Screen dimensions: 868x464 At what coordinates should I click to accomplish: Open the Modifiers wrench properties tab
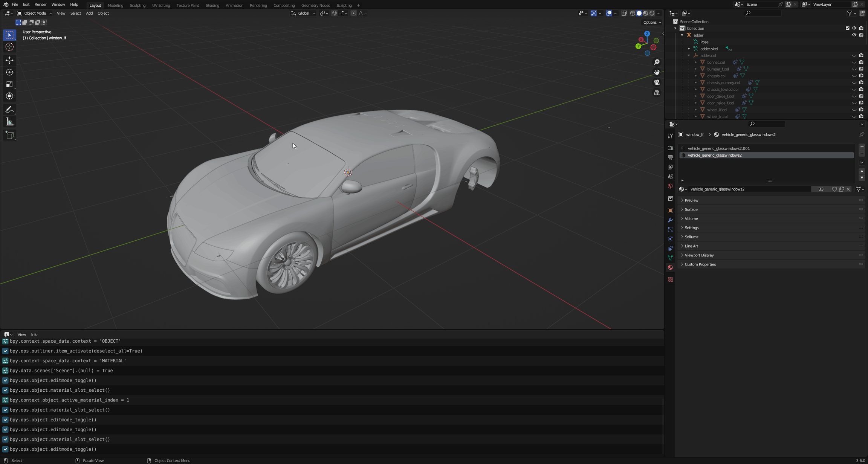[x=670, y=220]
